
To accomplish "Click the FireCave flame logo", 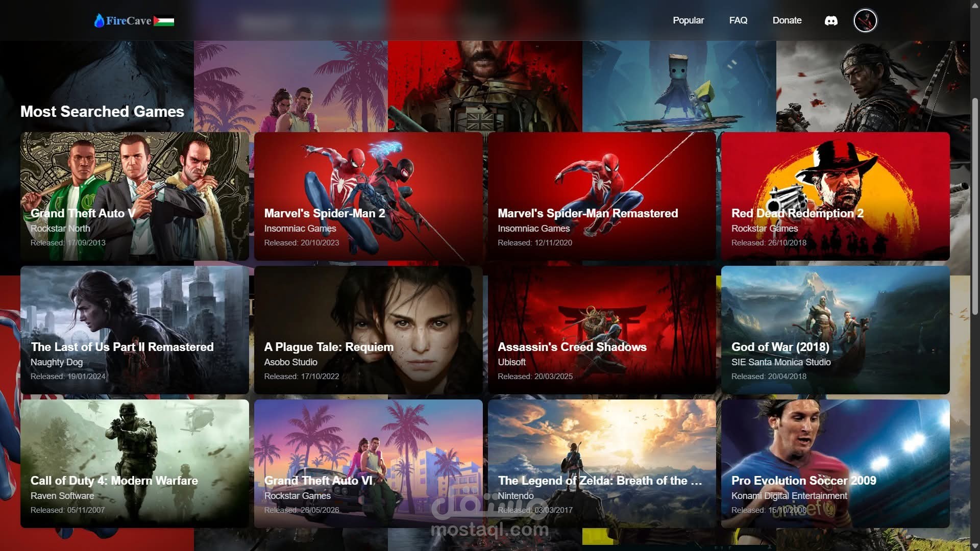I will click(x=99, y=20).
